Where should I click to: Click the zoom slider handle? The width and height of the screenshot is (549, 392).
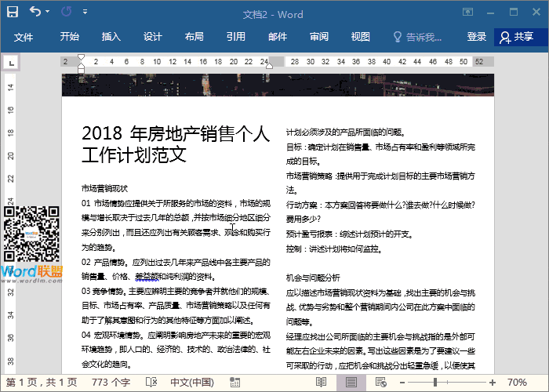click(434, 382)
